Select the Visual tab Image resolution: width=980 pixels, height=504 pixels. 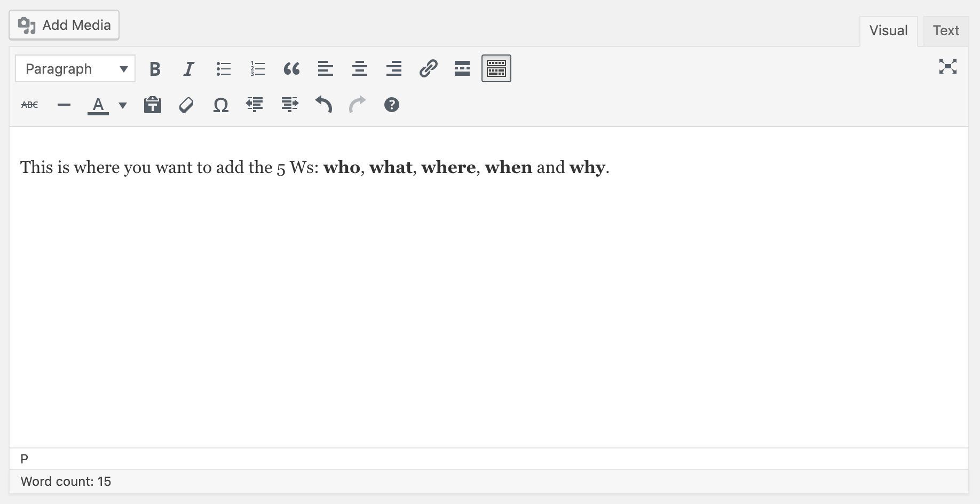click(x=888, y=30)
